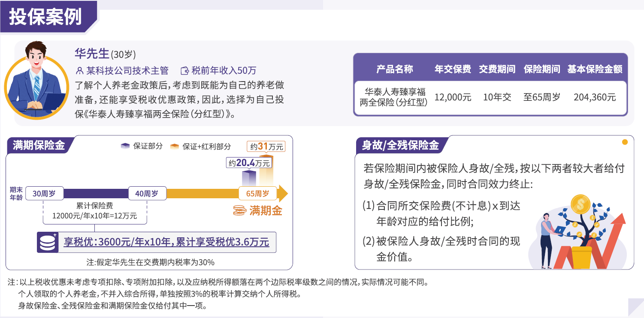Click the name 华先生 (30岁)

pos(105,54)
